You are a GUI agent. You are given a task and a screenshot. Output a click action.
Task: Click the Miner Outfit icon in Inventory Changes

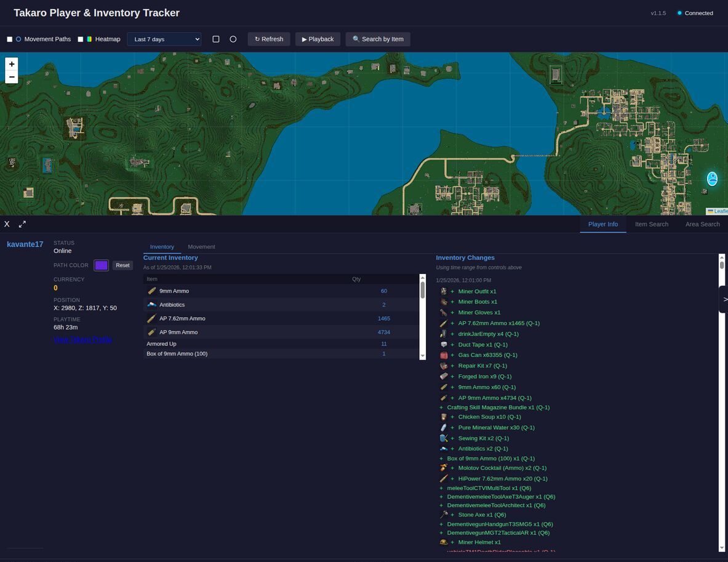[444, 291]
